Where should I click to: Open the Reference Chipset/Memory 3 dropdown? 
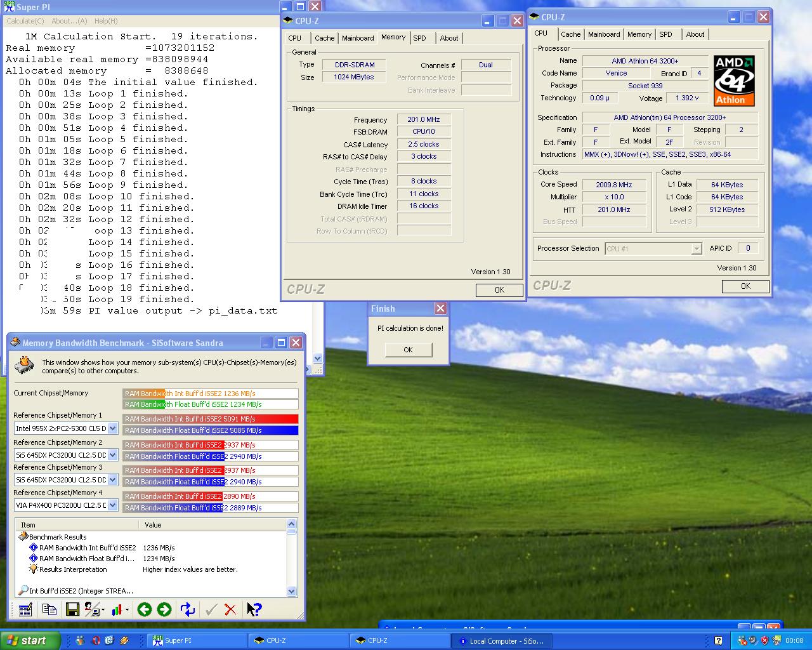pyautogui.click(x=112, y=480)
